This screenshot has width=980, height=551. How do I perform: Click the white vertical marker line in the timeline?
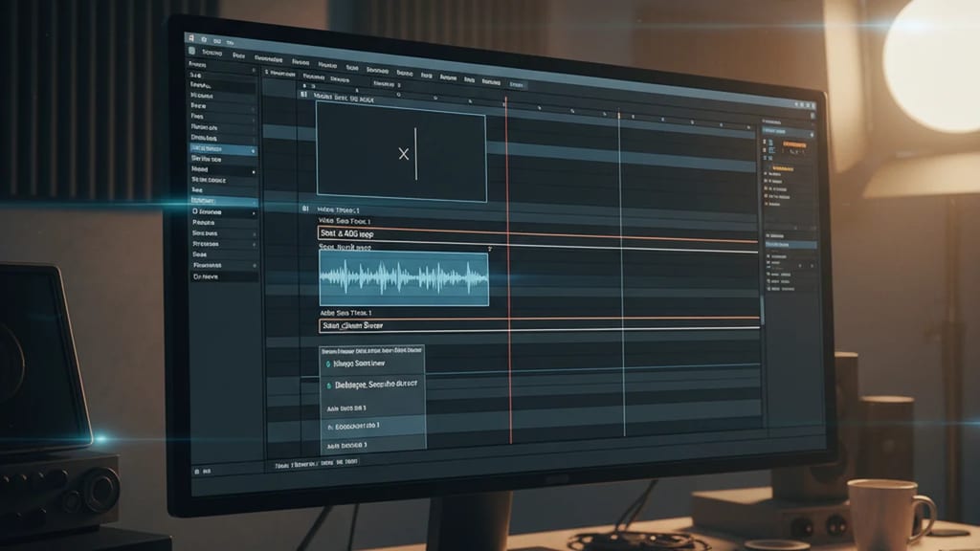pyautogui.click(x=622, y=272)
